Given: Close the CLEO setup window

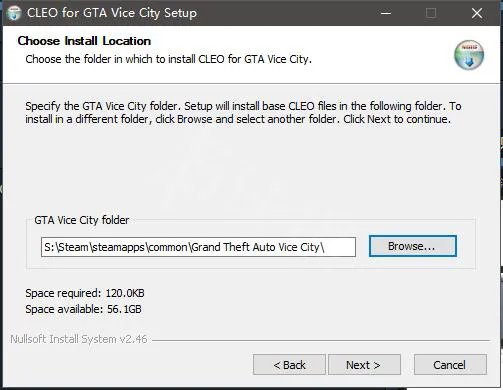Looking at the screenshot, I should click(x=477, y=13).
